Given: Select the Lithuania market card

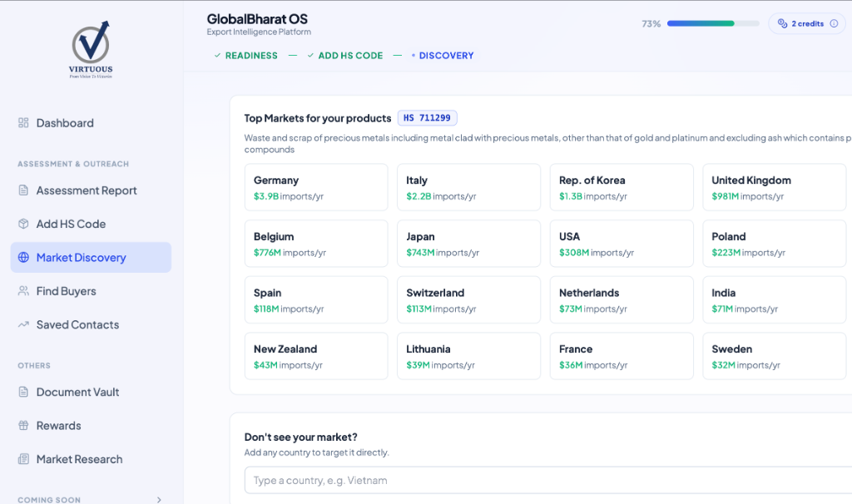Looking at the screenshot, I should (469, 356).
